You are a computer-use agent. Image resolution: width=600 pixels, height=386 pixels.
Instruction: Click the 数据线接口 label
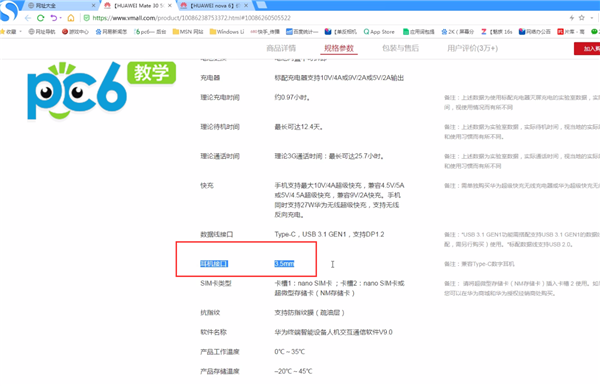coord(217,234)
